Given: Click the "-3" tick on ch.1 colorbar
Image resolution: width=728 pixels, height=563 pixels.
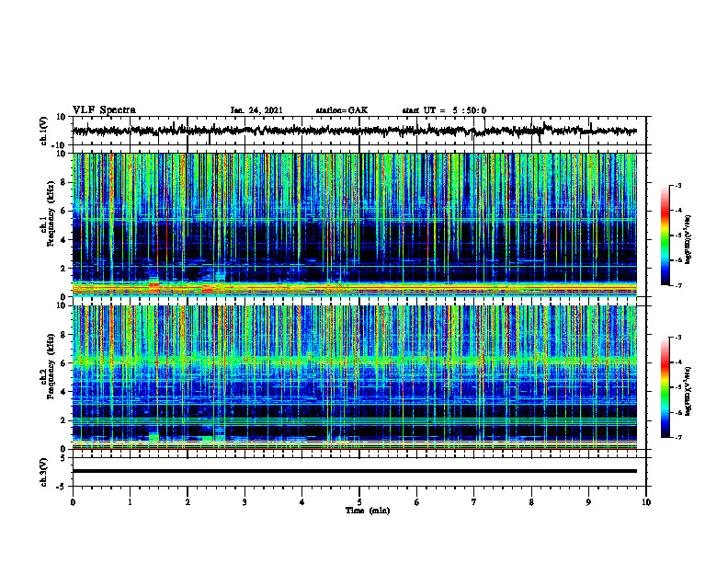Looking at the screenshot, I should click(678, 185).
